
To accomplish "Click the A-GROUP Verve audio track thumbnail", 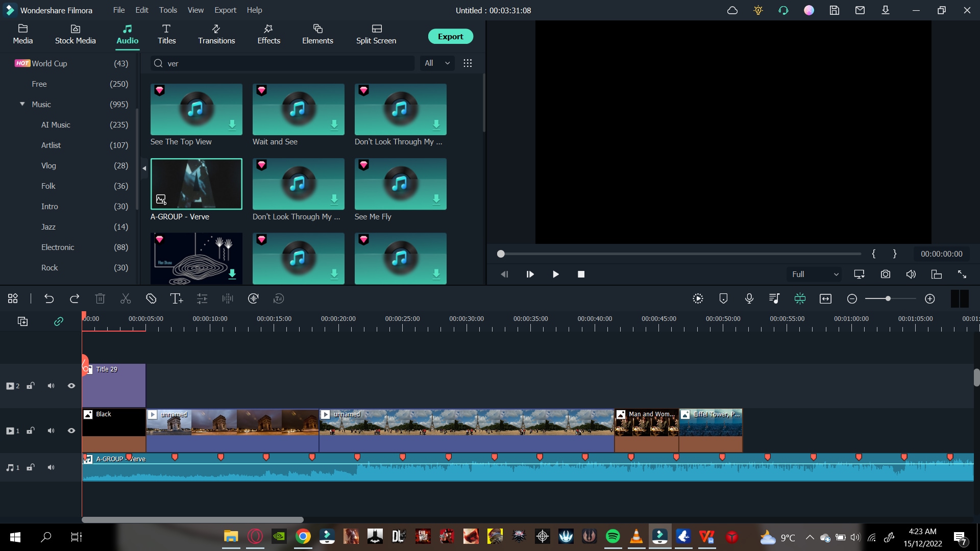I will [197, 184].
